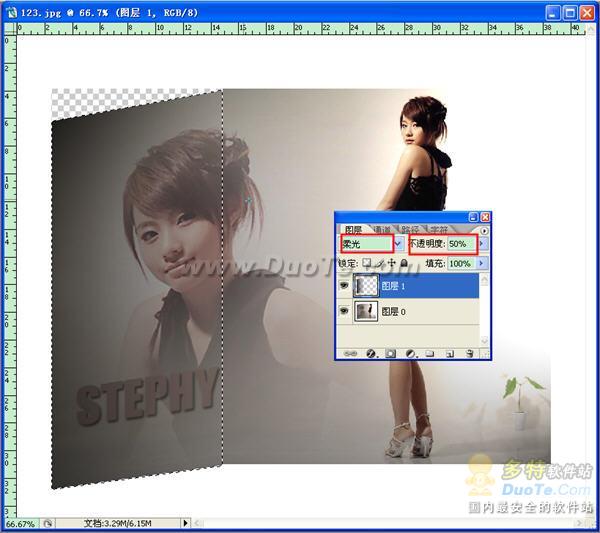Select the 图层 0 layer row
The width and height of the screenshot is (600, 533).
407,311
